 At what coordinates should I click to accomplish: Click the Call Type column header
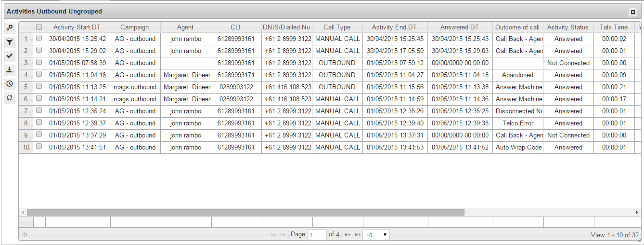click(337, 27)
